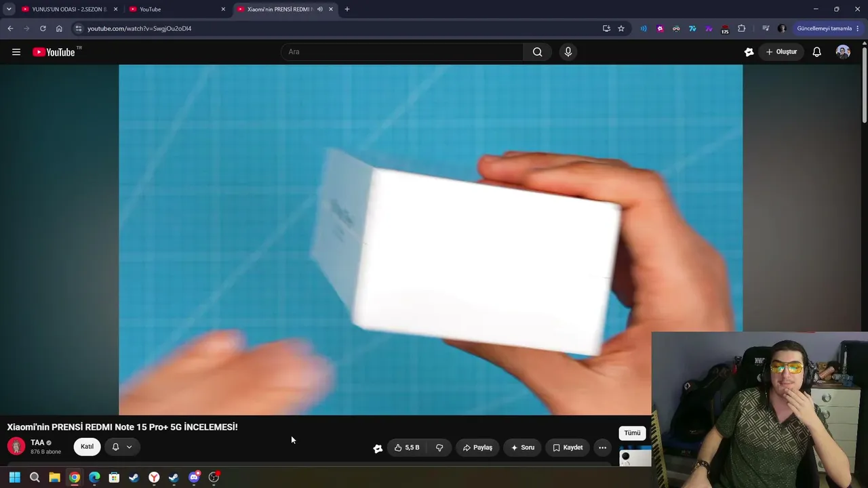
Task: Click the video player to pause playback
Action: point(431,239)
